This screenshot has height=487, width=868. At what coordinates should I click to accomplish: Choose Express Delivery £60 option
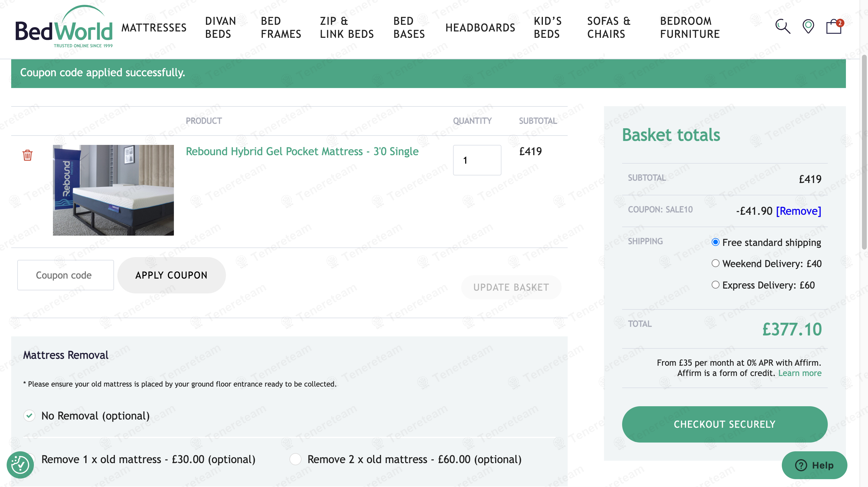point(715,285)
